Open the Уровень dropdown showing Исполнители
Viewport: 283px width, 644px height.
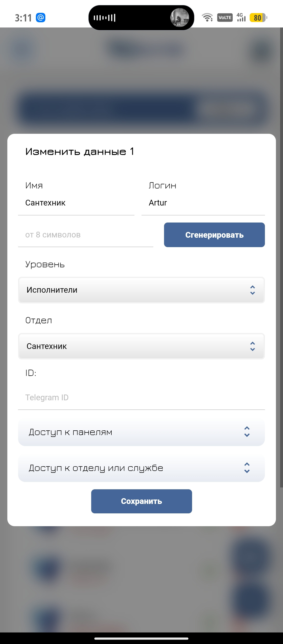(141, 290)
